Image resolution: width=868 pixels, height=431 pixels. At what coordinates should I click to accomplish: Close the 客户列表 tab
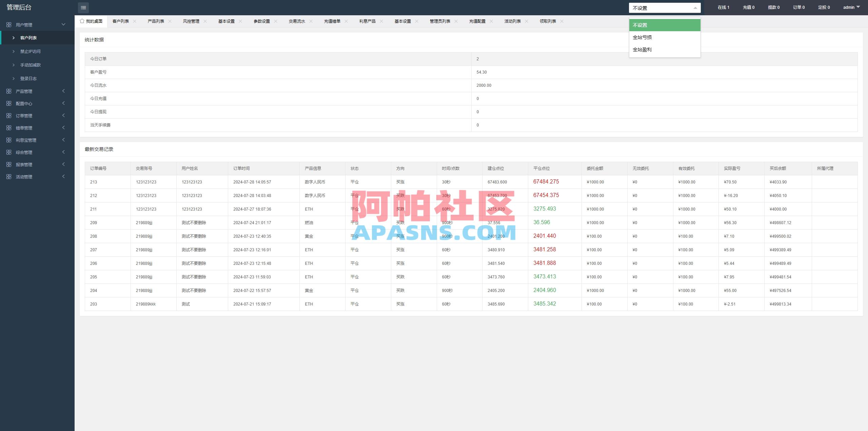click(135, 21)
